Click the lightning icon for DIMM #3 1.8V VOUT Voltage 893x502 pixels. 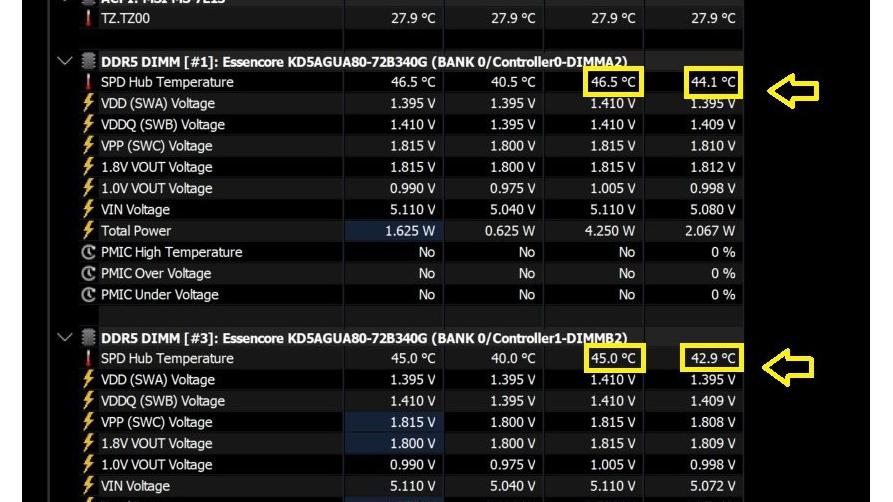(x=88, y=443)
